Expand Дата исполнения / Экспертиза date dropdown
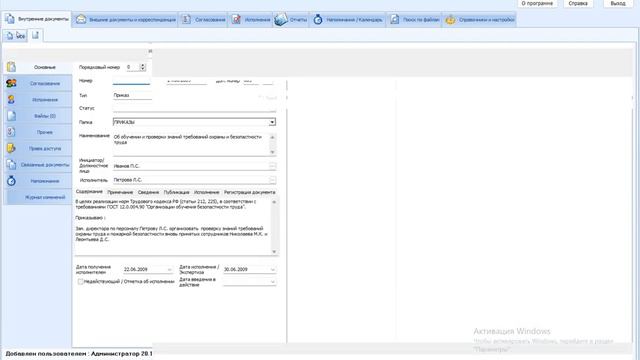This screenshot has width=640, height=360. (x=273, y=270)
